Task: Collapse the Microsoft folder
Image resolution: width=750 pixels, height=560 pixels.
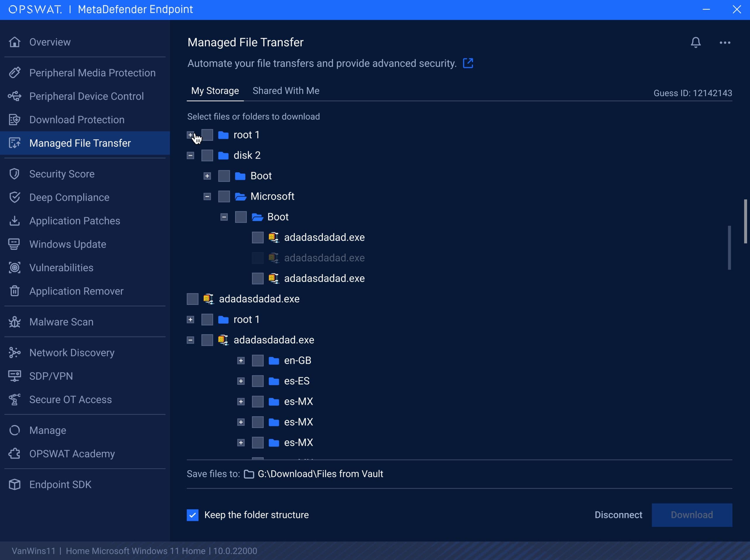Action: pos(207,196)
